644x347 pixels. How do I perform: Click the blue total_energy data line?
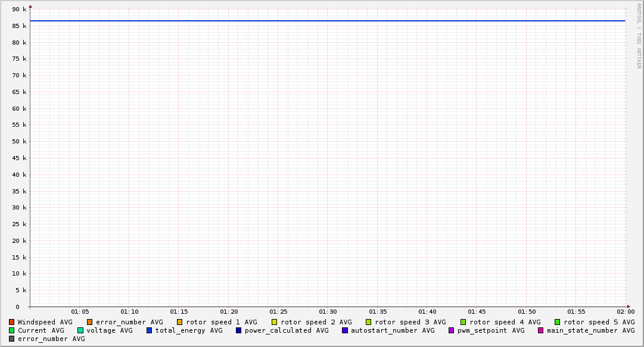click(328, 21)
